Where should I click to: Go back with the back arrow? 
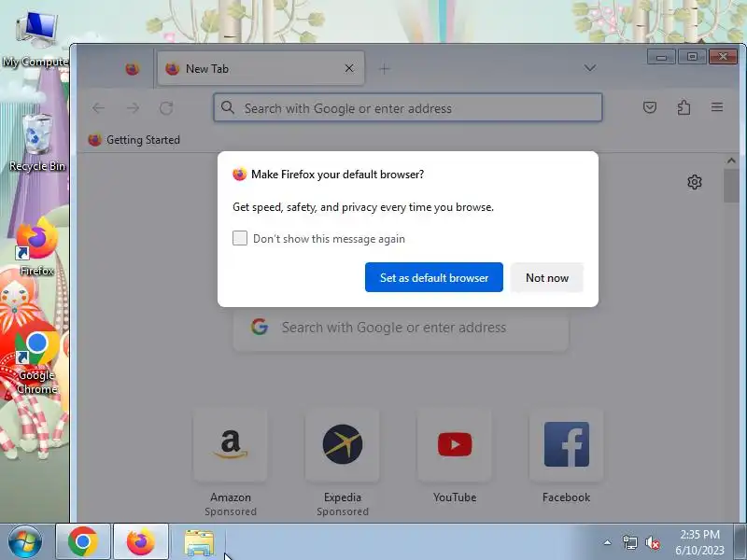click(99, 108)
